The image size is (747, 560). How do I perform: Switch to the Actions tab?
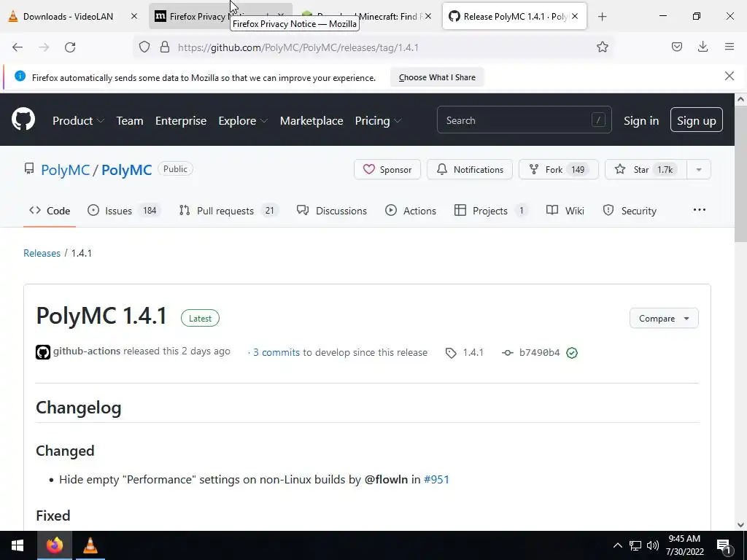click(411, 211)
